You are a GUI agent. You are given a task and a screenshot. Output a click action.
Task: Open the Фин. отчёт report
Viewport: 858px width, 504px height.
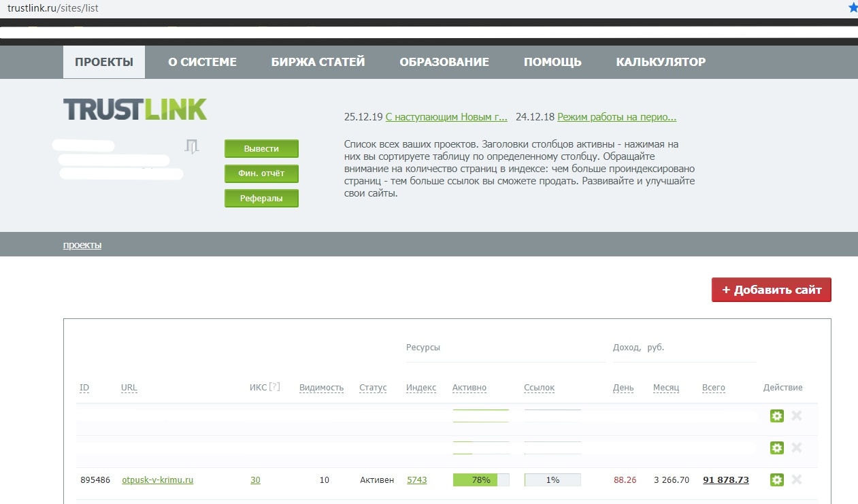(261, 173)
